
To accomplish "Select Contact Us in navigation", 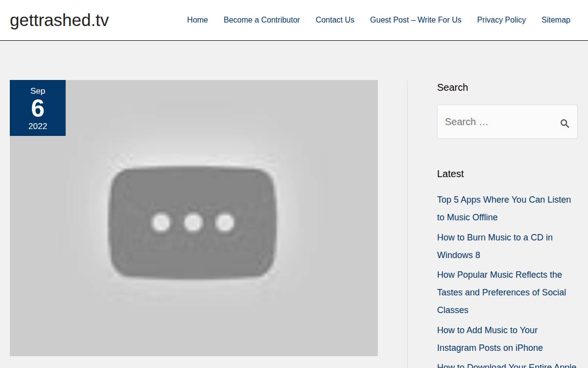I will (335, 20).
